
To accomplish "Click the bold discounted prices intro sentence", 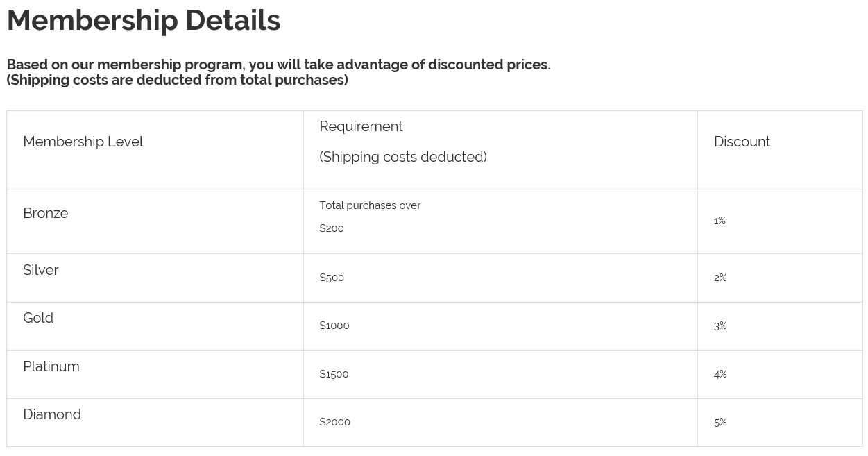I will pos(278,65).
